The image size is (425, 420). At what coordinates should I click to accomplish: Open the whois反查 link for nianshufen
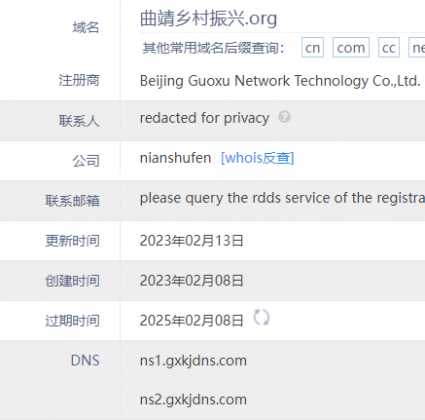tap(257, 158)
